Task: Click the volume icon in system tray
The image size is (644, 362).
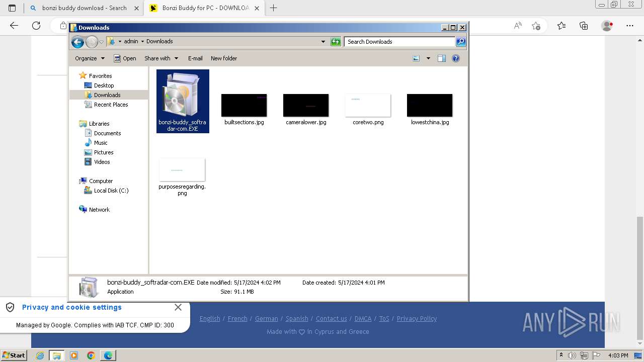Action: tap(572, 355)
